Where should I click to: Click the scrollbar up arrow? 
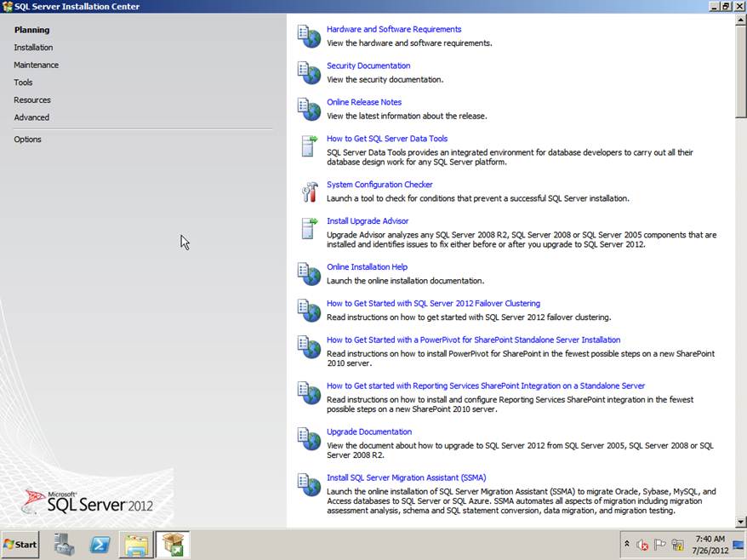point(741,20)
